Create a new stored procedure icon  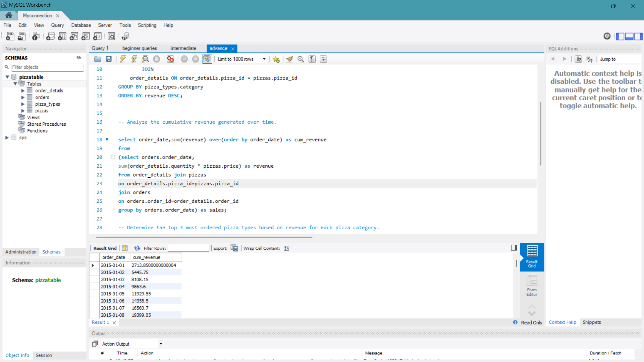(x=86, y=36)
